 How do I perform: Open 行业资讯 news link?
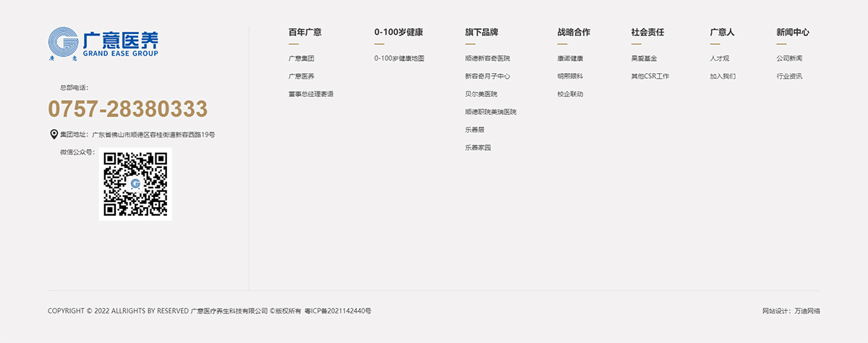point(789,76)
